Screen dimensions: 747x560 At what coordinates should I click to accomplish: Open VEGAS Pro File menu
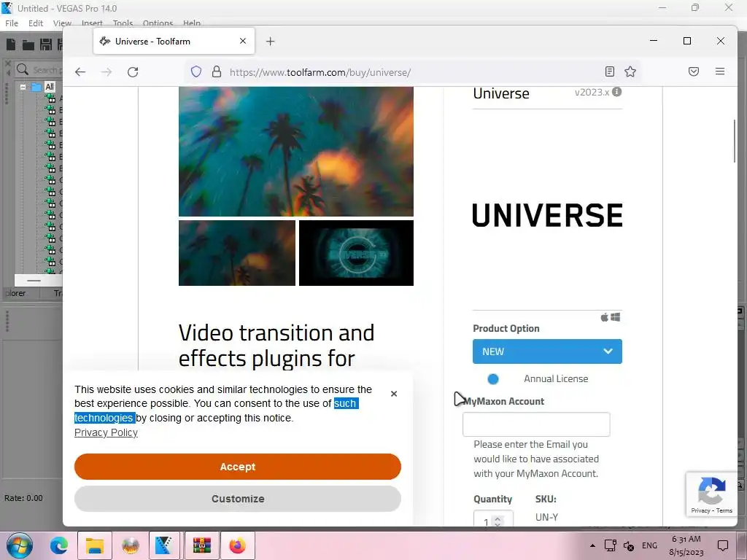click(12, 23)
